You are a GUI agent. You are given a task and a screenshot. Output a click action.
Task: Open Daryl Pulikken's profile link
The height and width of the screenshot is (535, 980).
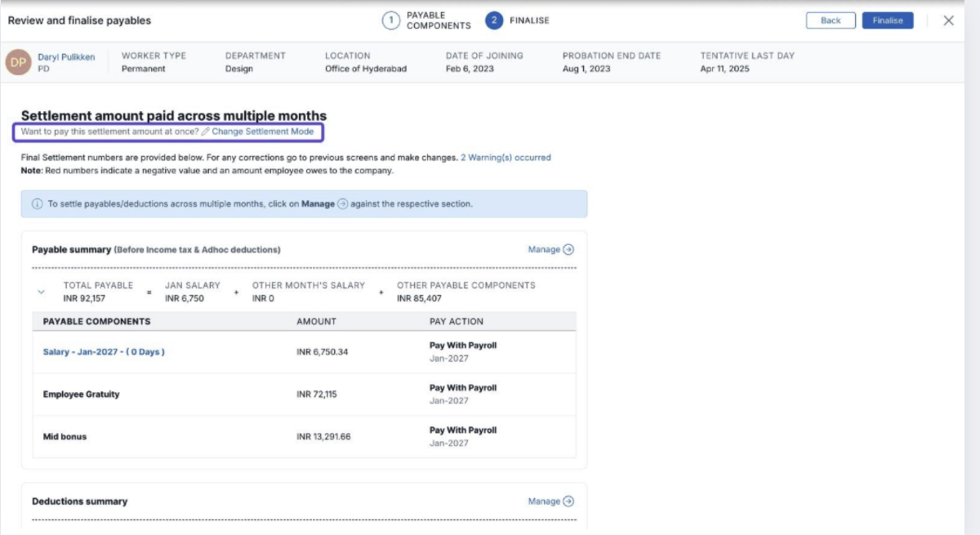click(66, 56)
